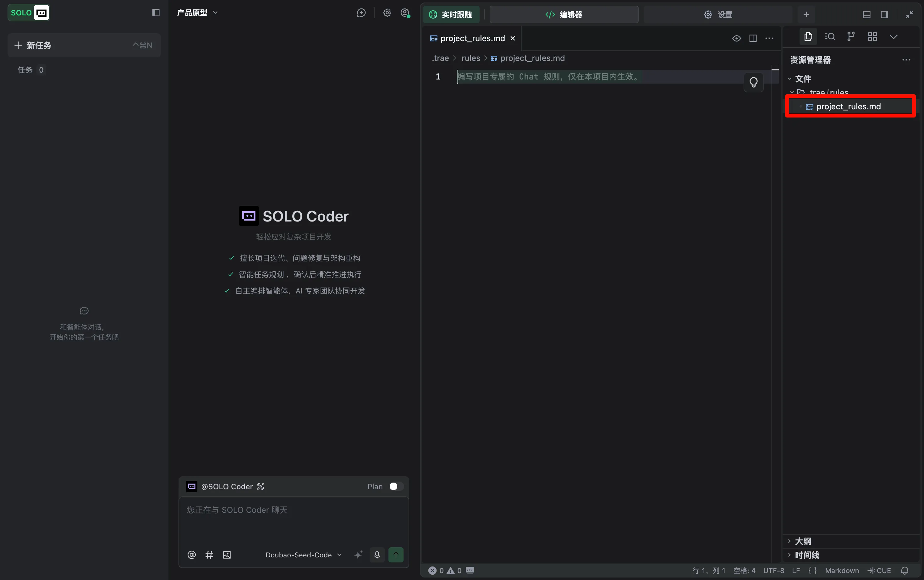924x580 pixels.
Task: Click the microphone voice input icon
Action: [377, 555]
